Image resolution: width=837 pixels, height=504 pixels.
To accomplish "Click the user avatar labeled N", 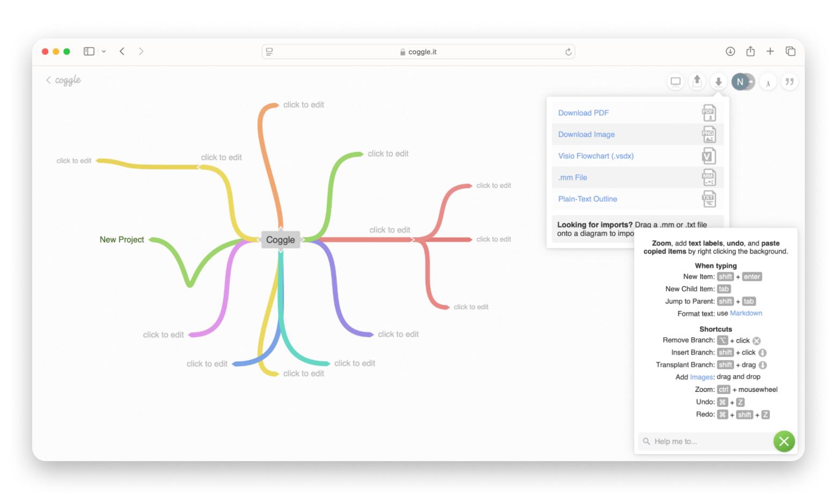I will pos(740,81).
